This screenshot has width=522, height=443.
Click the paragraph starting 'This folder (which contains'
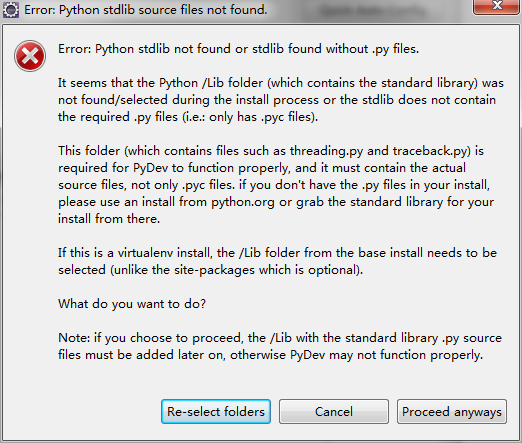pyautogui.click(x=276, y=185)
